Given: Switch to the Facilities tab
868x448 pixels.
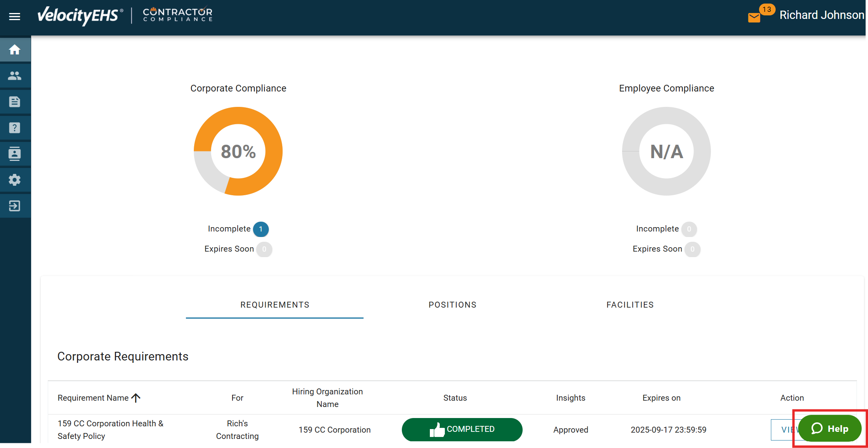Looking at the screenshot, I should click(630, 305).
